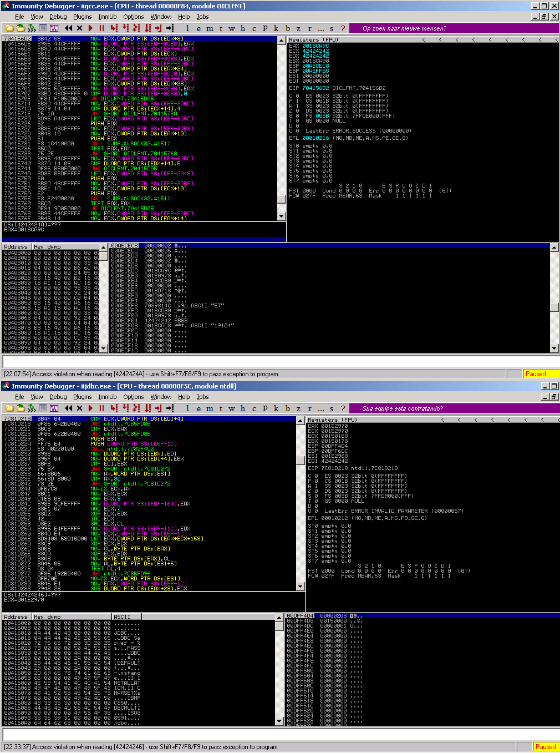Select EIP 704156D2 register line in iigcc.exe
This screenshot has height=753, width=560.
coord(337,88)
